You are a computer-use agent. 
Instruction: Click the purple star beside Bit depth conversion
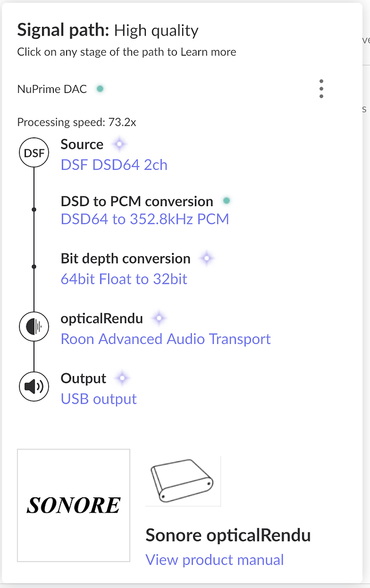pos(207,258)
